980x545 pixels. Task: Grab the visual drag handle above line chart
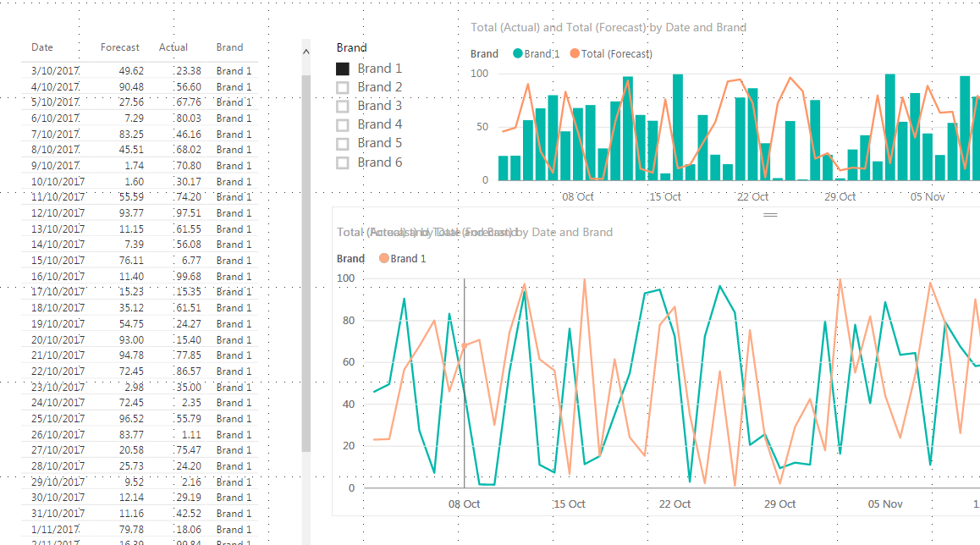(771, 215)
